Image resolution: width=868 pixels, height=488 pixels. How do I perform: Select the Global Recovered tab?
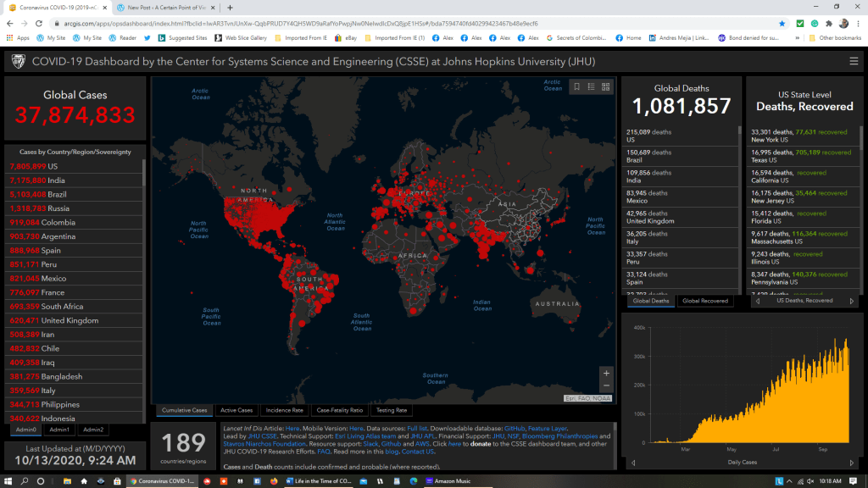point(705,301)
